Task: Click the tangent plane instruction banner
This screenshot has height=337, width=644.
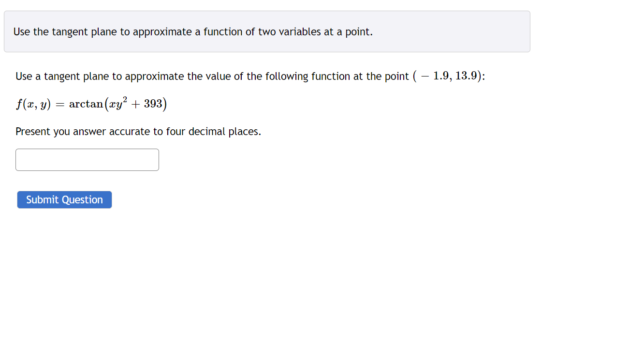Action: (192, 31)
